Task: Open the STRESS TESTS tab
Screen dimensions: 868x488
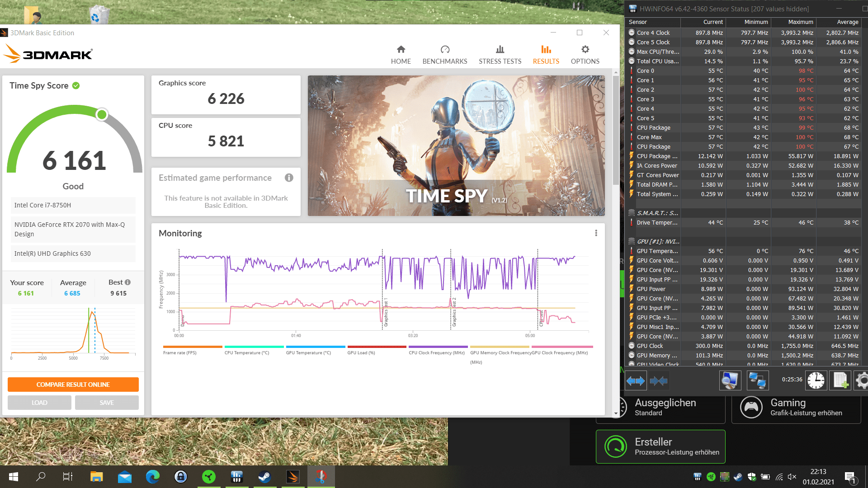Action: (500, 55)
